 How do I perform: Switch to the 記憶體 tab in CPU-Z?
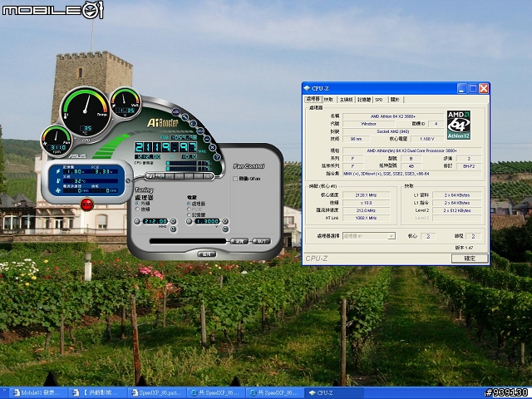point(364,100)
